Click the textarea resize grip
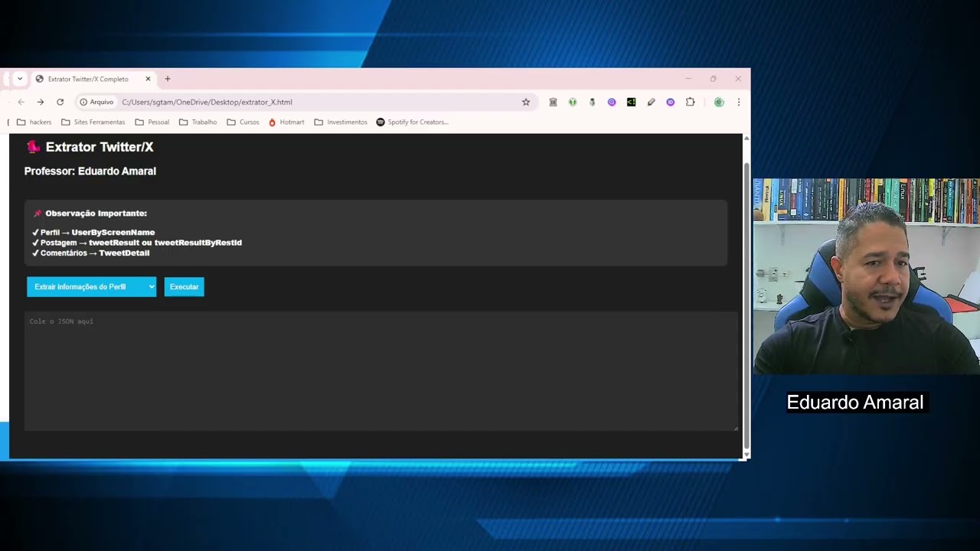980x551 pixels. (x=736, y=429)
